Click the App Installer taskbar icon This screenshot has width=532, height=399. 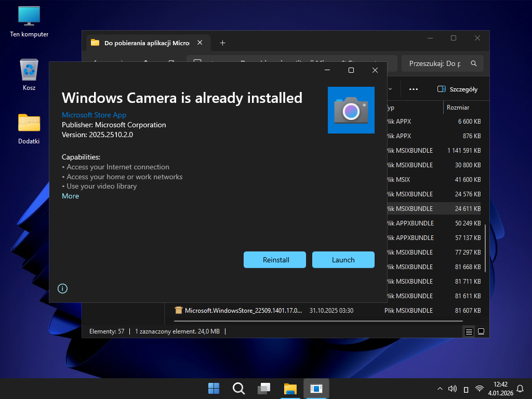316,389
